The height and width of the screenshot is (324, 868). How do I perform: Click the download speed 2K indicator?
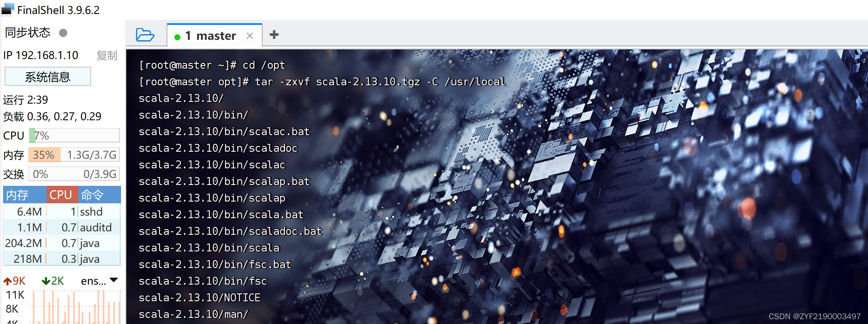point(53,281)
